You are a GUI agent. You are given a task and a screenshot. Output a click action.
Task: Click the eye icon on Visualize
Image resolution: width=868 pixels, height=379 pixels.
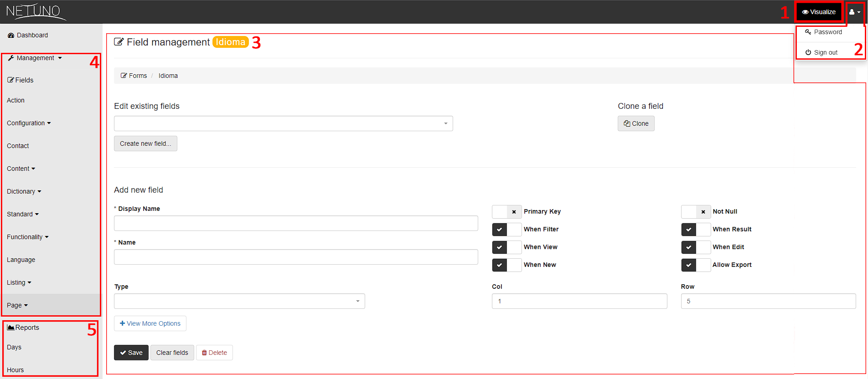point(805,12)
